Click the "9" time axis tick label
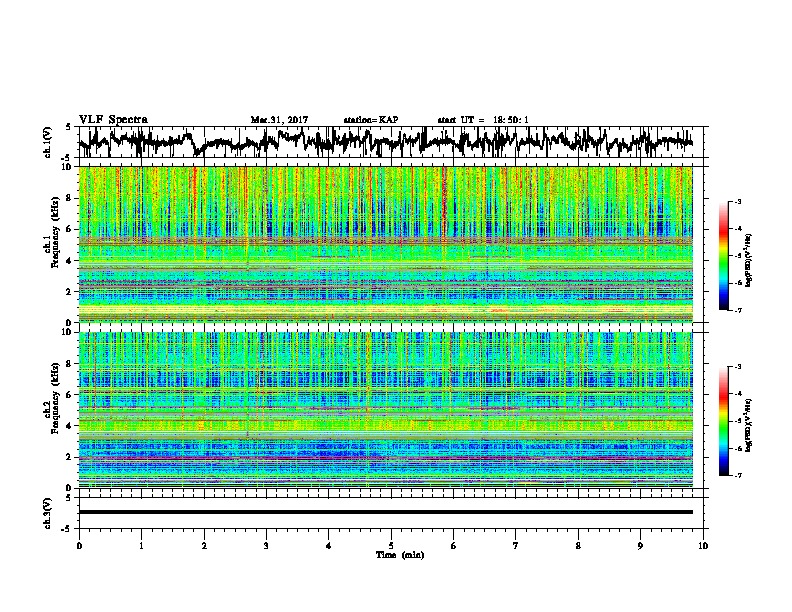Viewport: 792px width, 612px height. tap(640, 546)
